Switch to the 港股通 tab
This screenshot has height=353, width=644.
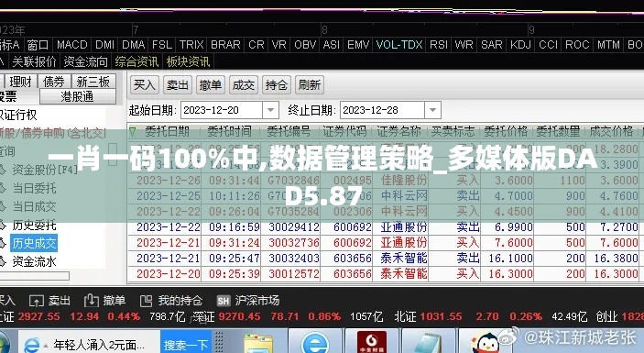[77, 97]
